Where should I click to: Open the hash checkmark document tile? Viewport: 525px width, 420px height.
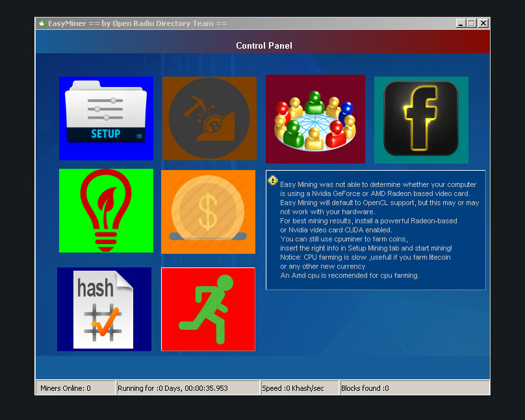[x=104, y=309]
